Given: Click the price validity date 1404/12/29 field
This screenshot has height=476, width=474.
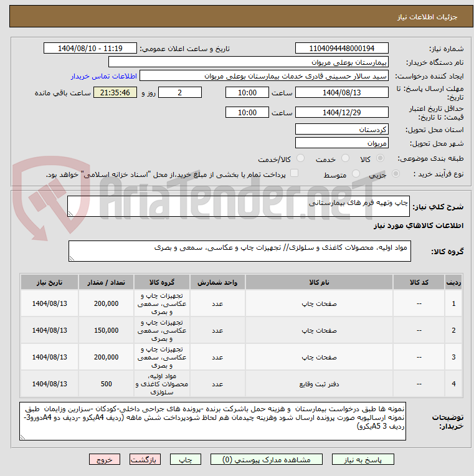Looking at the screenshot, I should (342, 112).
